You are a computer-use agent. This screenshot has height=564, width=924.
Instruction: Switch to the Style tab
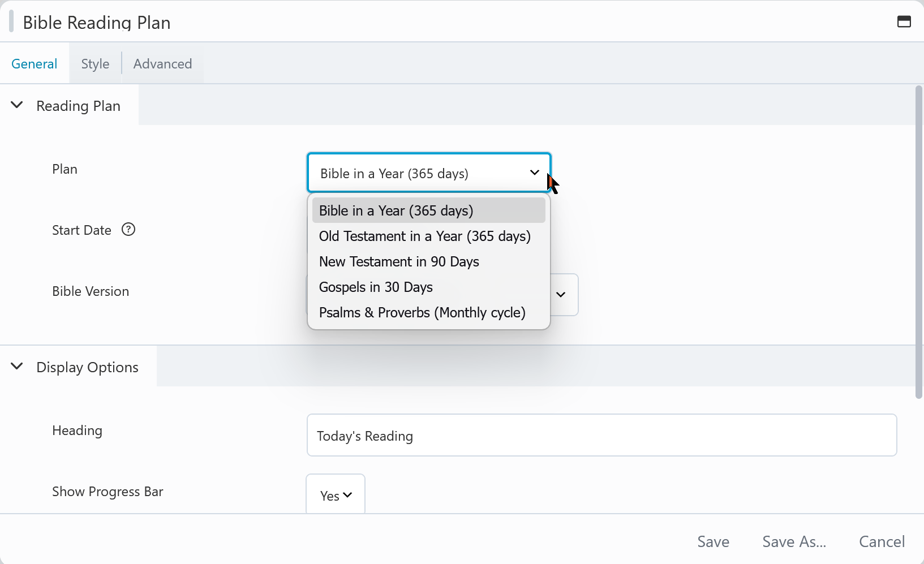(x=95, y=64)
